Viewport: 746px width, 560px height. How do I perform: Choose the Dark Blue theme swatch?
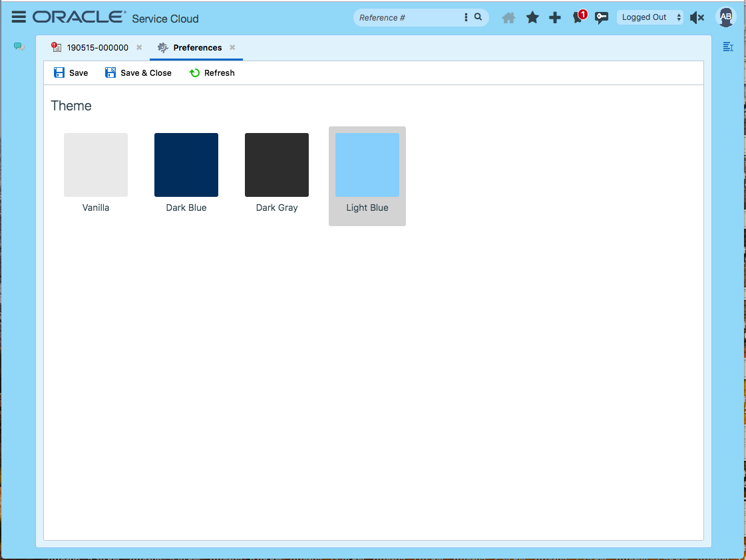pos(186,165)
